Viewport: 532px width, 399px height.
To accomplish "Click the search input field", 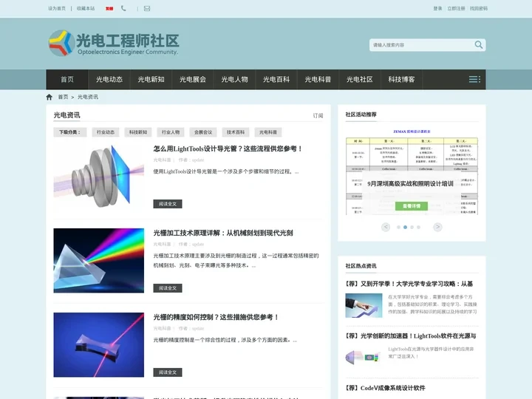I will [420, 45].
